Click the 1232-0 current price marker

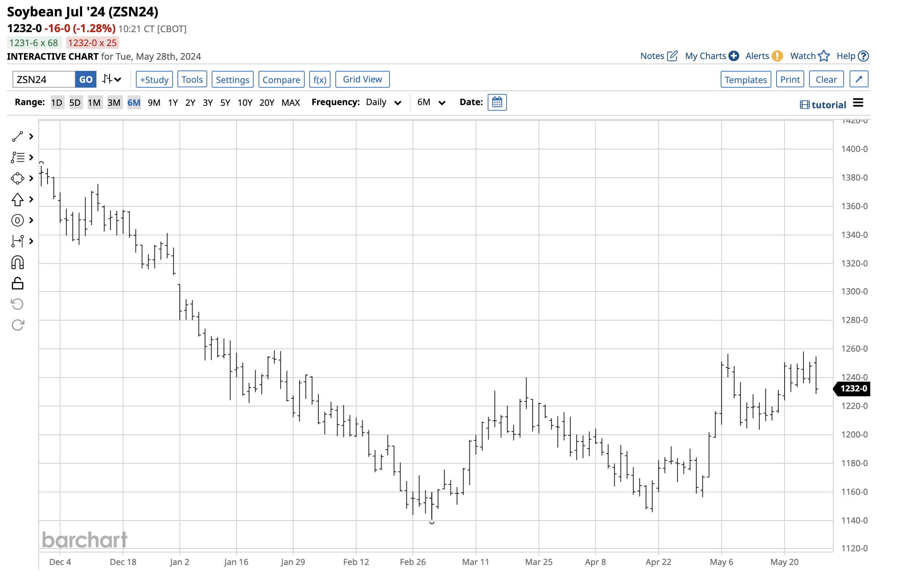852,388
